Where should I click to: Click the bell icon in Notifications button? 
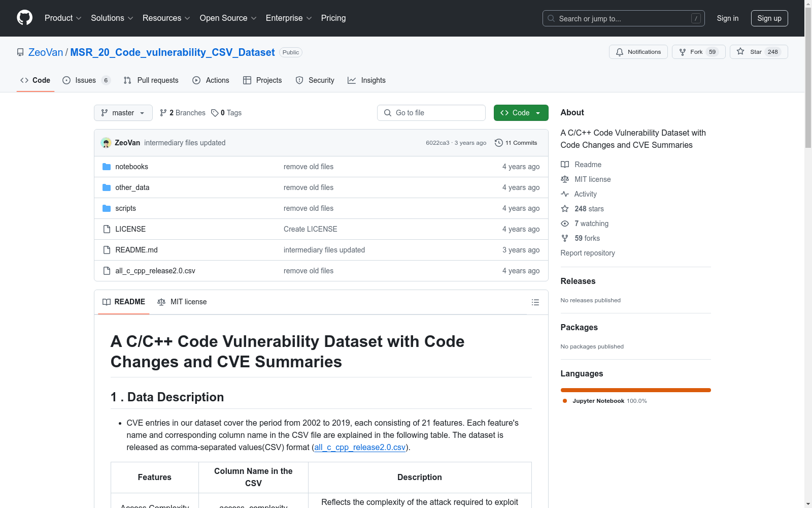[x=620, y=52]
